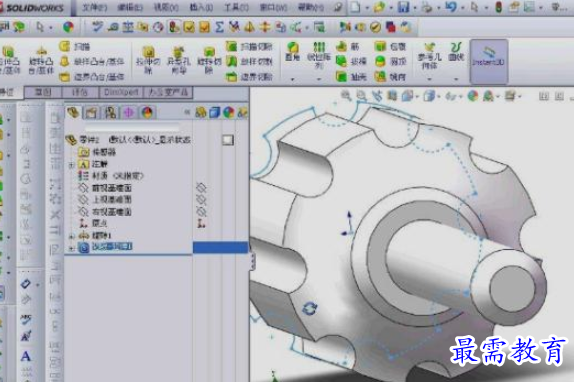574x382 pixels.
Task: Click the Mirror 镜向 icon
Action: click(x=380, y=76)
